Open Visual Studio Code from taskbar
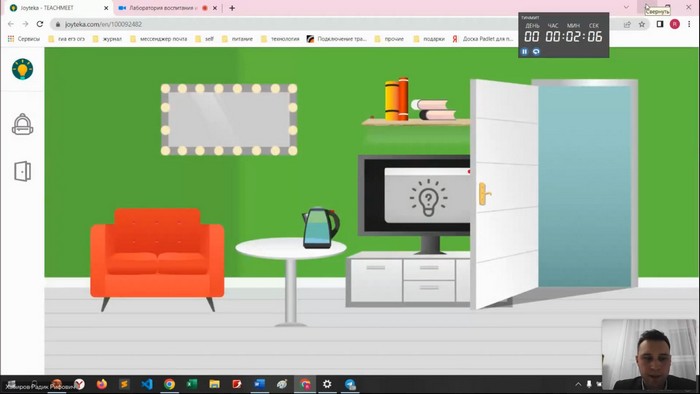Screen dimensions: 700x394 coord(146,384)
